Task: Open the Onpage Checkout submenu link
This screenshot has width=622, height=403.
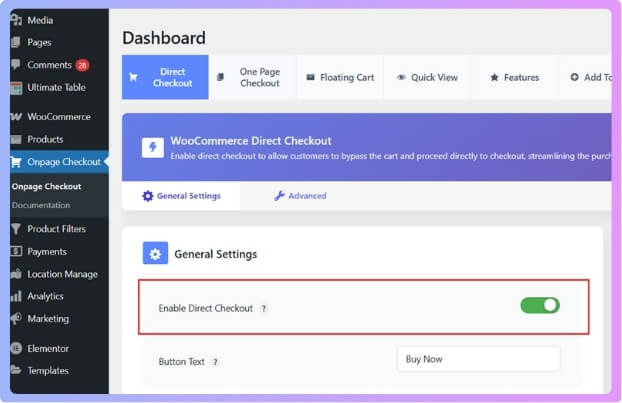Action: [46, 186]
